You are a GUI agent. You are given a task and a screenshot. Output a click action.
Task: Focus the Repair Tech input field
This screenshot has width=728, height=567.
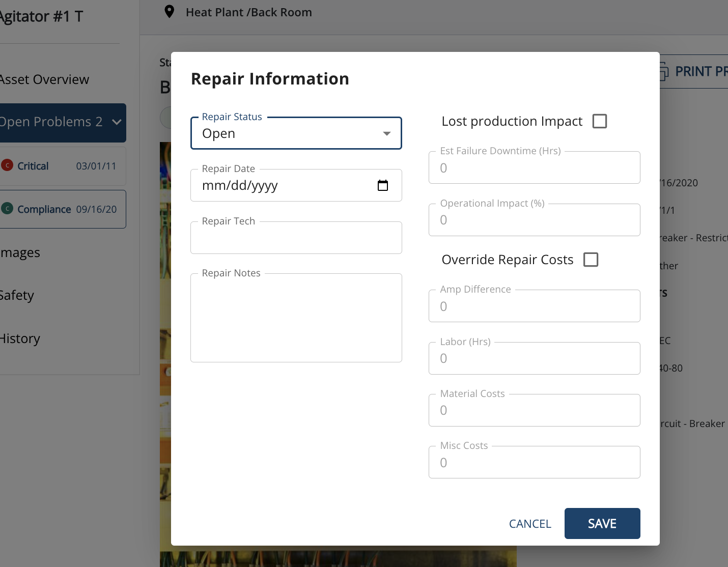tap(296, 238)
